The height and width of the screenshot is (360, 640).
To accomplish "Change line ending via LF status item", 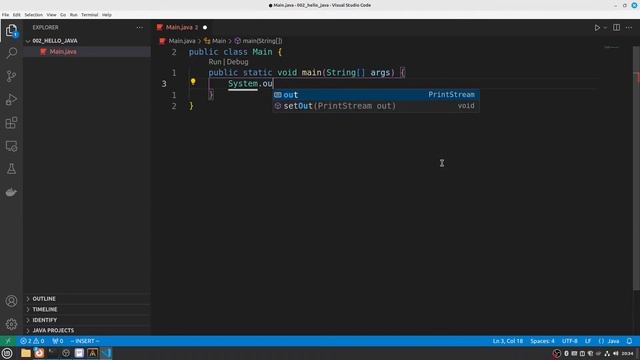I will pos(588,341).
